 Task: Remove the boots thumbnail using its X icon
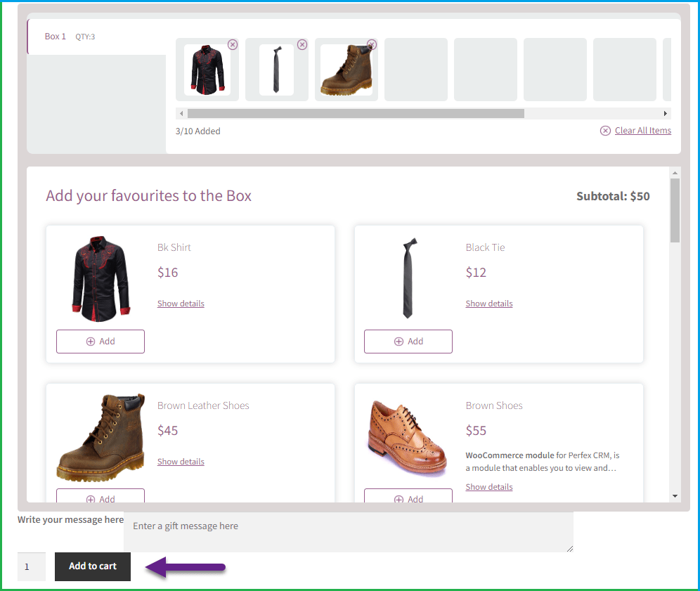372,44
